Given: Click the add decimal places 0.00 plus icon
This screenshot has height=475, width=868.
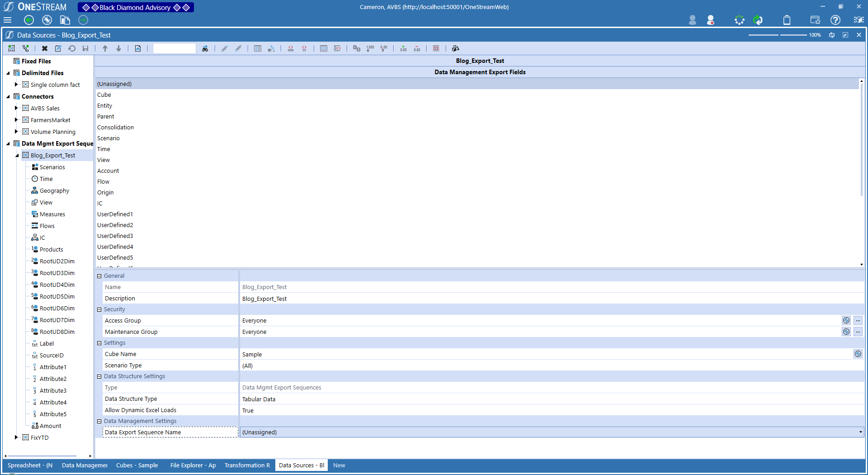Looking at the screenshot, I should click(x=403, y=48).
